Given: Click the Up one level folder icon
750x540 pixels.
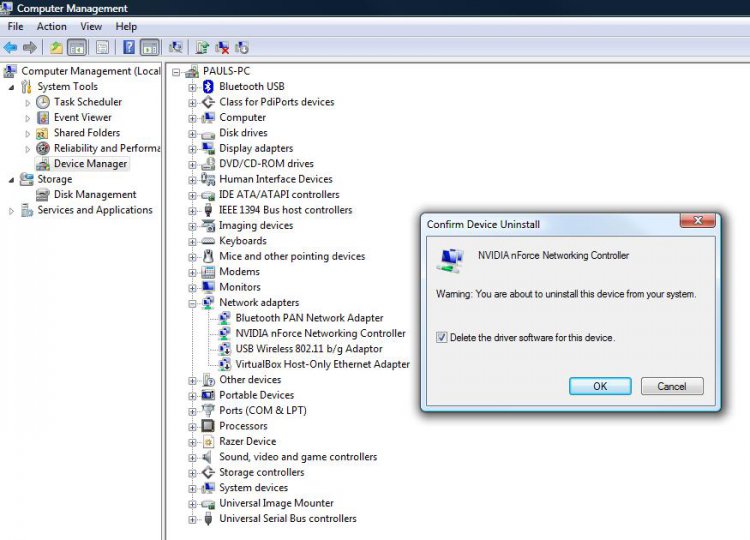Looking at the screenshot, I should (x=56, y=47).
